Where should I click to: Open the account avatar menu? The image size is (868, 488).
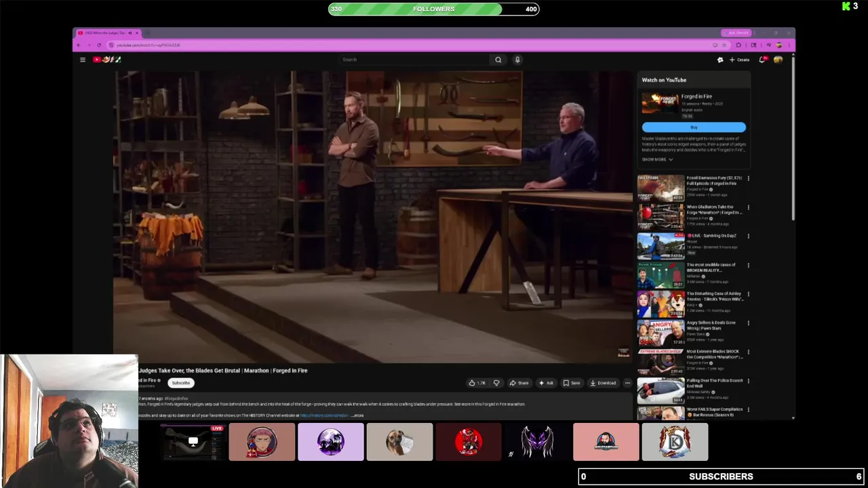click(778, 60)
